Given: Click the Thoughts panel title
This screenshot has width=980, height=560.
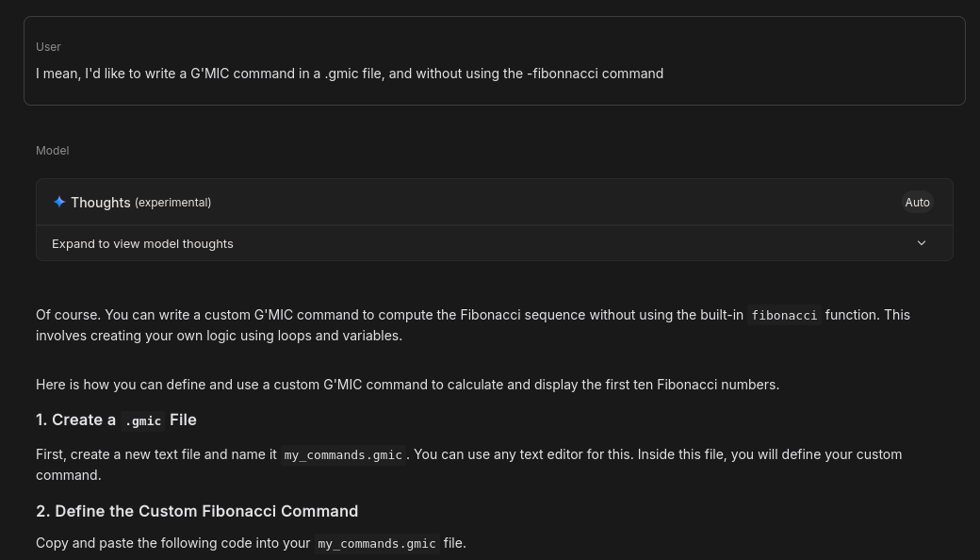Looking at the screenshot, I should [x=101, y=203].
